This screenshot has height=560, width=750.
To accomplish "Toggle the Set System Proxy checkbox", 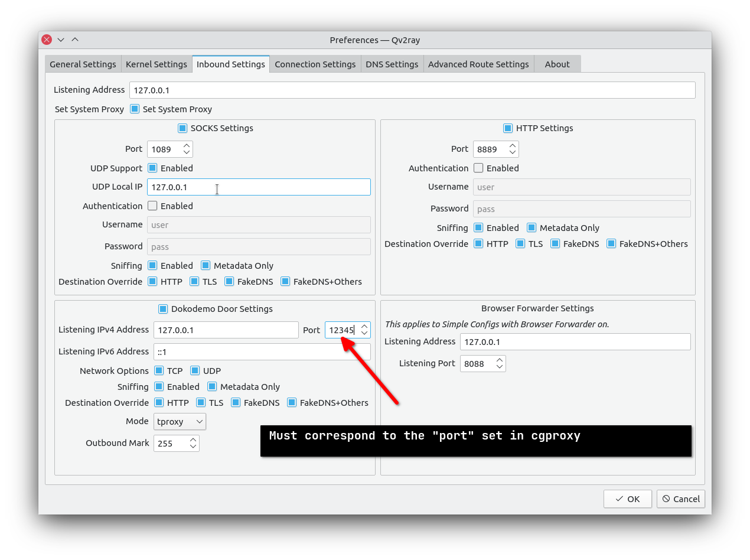I will tap(135, 109).
